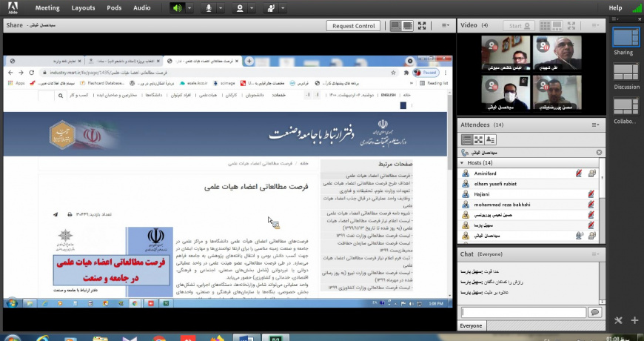Image resolution: width=644 pixels, height=341 pixels.
Task: Click the shared browser's bookmark star
Action: click(393, 73)
